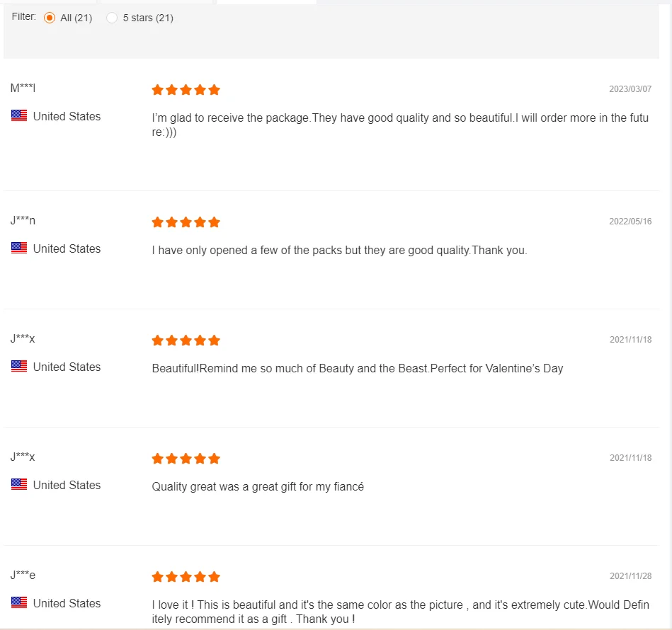Click the review text about opening a few packs
The height and width of the screenshot is (630, 672).
339,251
